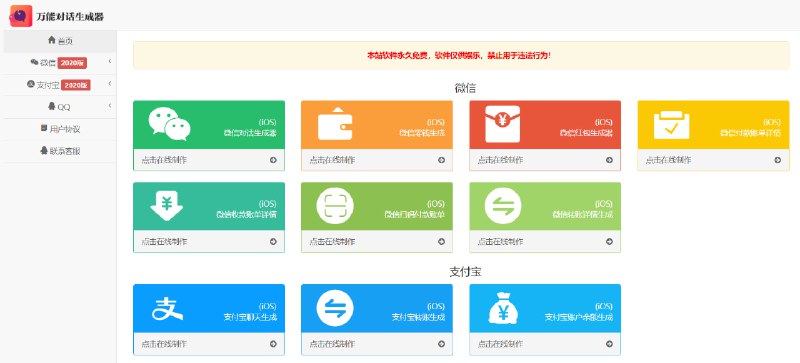
Task: Click the 万能对话生成器 logo icon
Action: (20, 16)
